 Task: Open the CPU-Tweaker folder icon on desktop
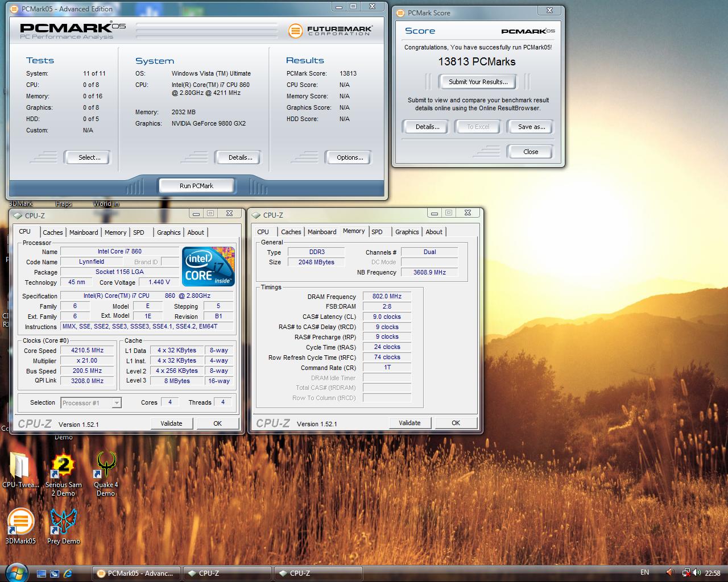[x=20, y=471]
